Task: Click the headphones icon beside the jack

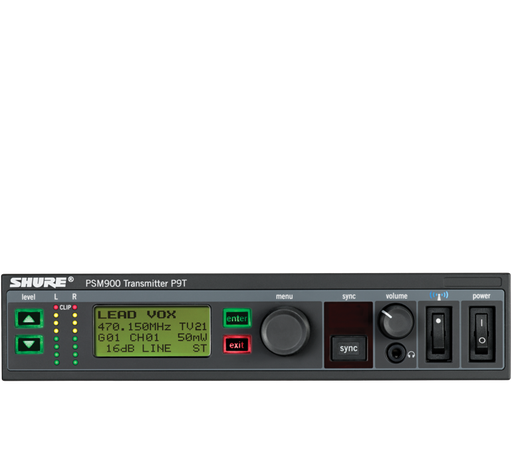Action: [411, 355]
